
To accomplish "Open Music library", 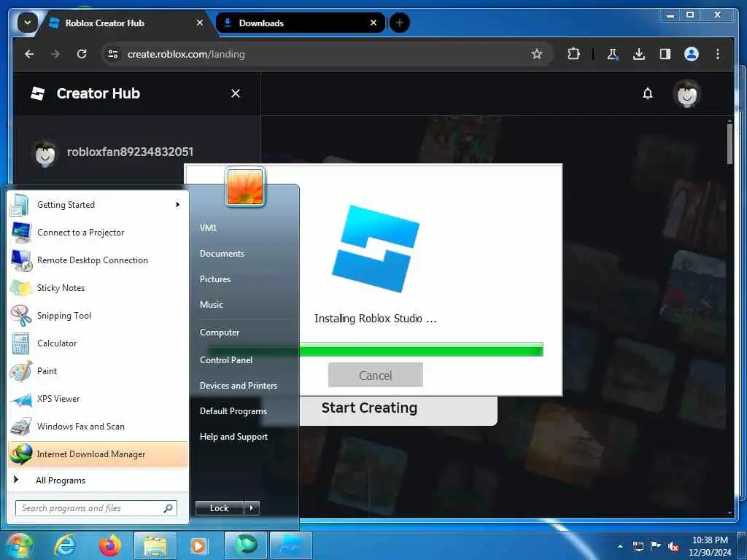I will 211,304.
